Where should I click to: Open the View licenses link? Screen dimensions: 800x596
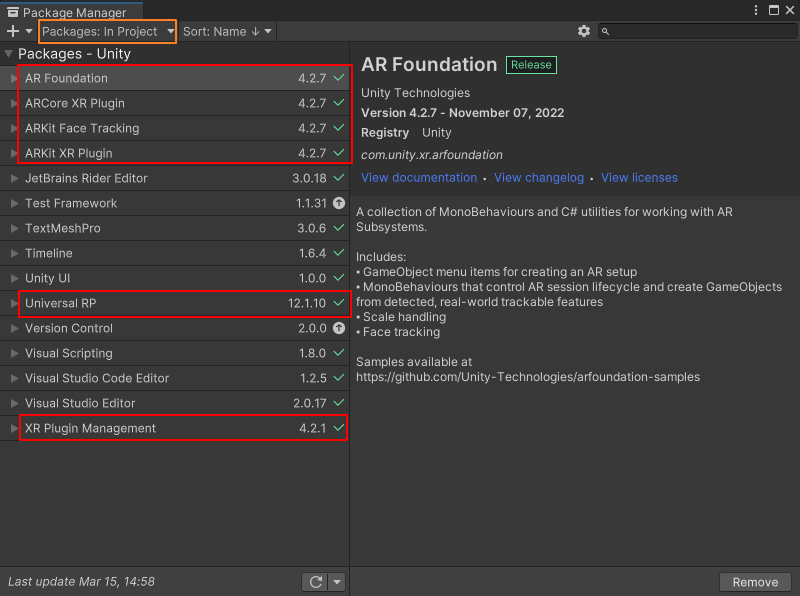pos(639,178)
